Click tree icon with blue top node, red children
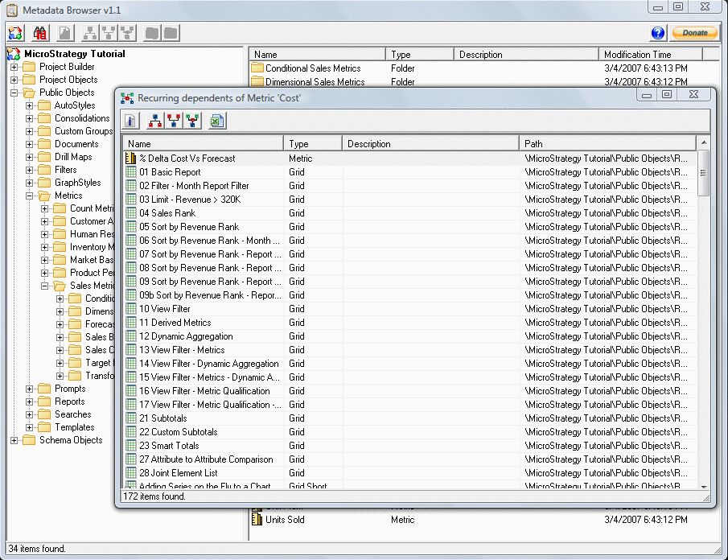The image size is (728, 560). [155, 121]
